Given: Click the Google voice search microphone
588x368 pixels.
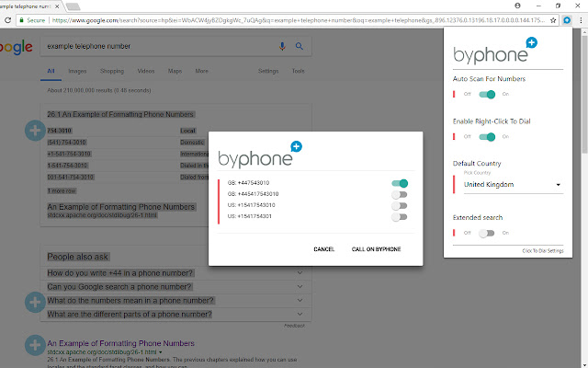Looking at the screenshot, I should [283, 46].
